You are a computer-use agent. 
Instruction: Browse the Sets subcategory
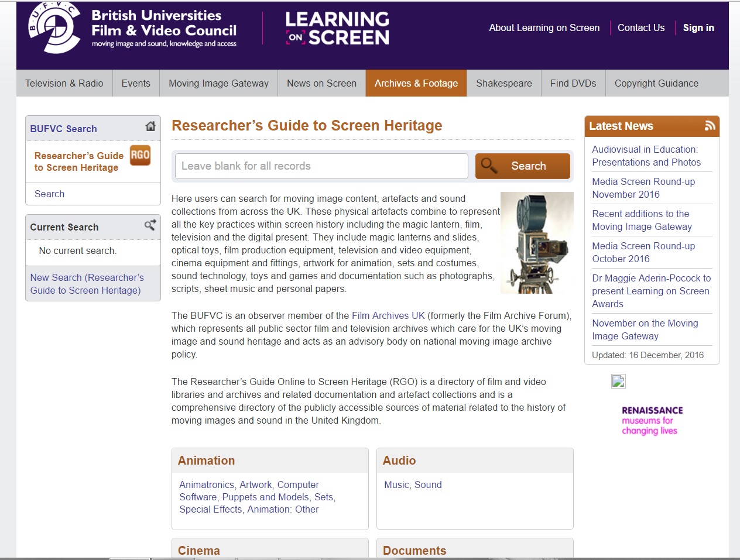coord(323,497)
